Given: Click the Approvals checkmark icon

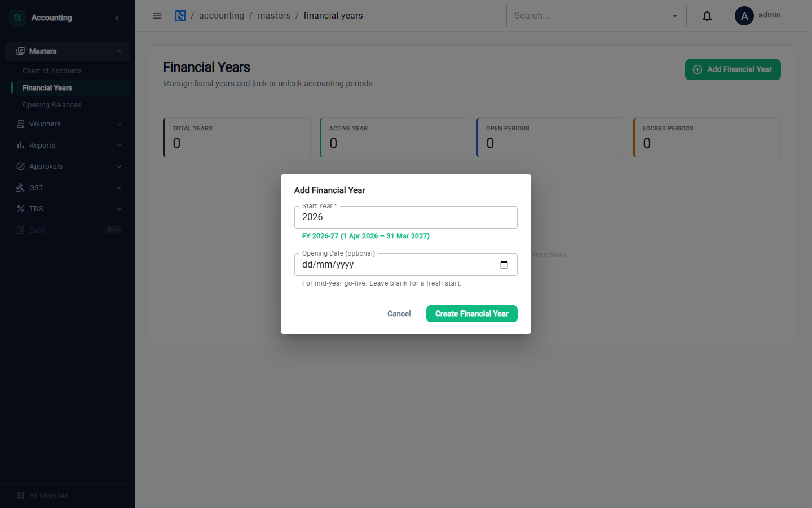Looking at the screenshot, I should click(20, 167).
